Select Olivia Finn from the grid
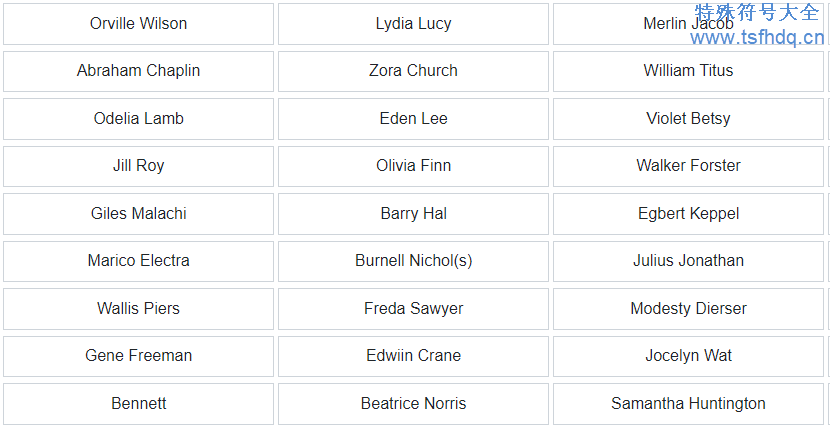830x431 pixels. pyautogui.click(x=413, y=166)
